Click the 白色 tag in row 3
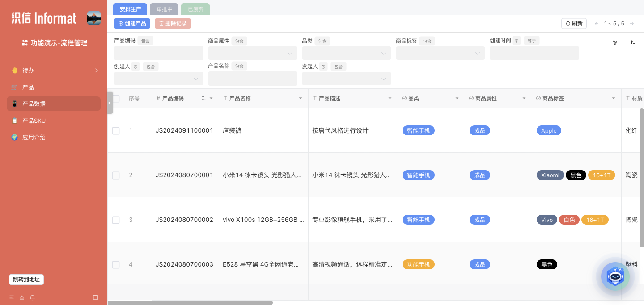Image resolution: width=644 pixels, height=305 pixels. [569, 220]
